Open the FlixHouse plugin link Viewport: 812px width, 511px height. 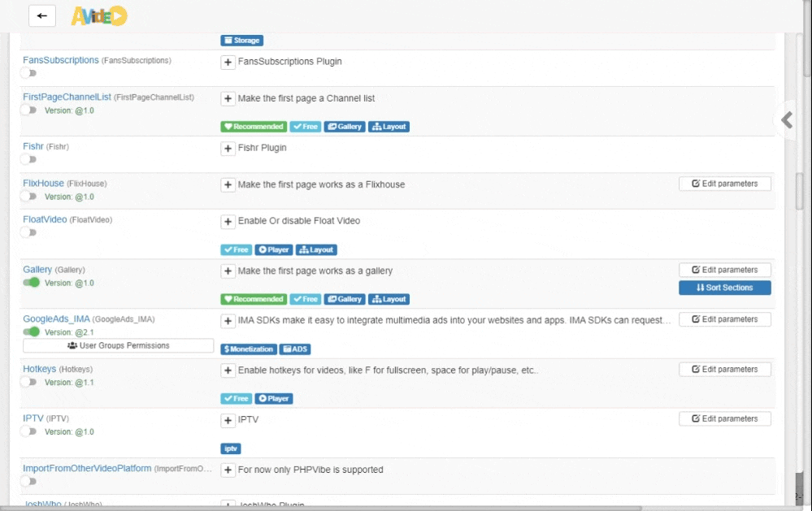[44, 184]
